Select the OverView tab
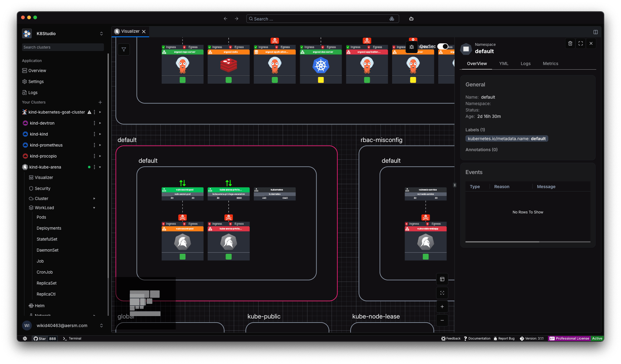The image size is (621, 364). [477, 64]
